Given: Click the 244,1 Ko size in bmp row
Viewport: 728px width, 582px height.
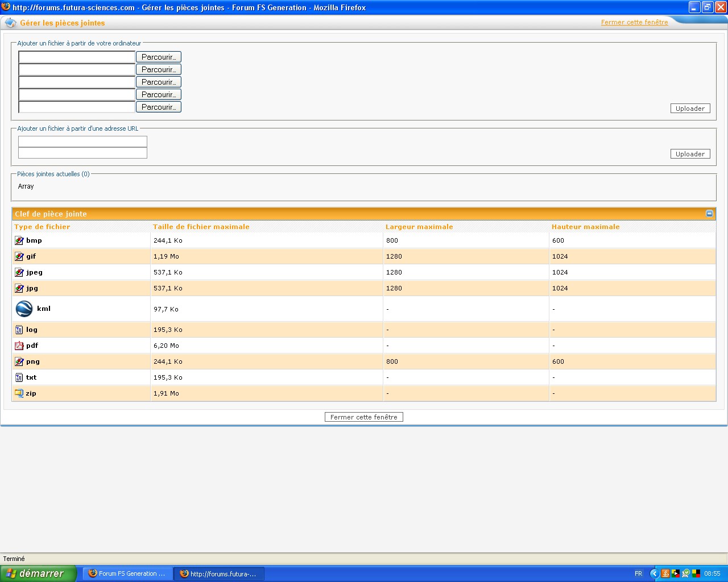Looking at the screenshot, I should [x=168, y=240].
